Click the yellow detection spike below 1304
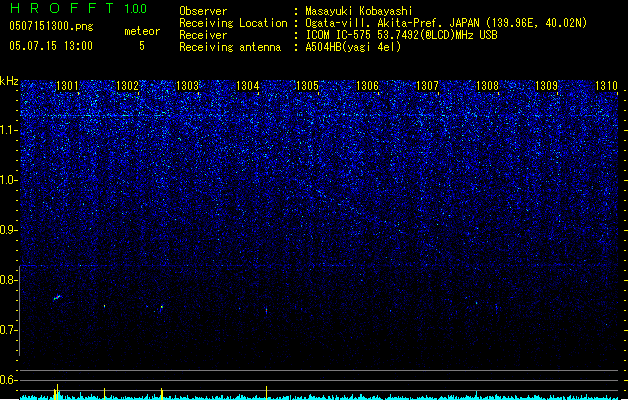 pos(266,392)
